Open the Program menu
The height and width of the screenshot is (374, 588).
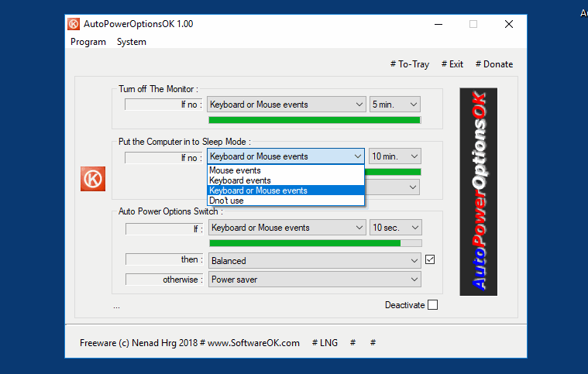[88, 42]
